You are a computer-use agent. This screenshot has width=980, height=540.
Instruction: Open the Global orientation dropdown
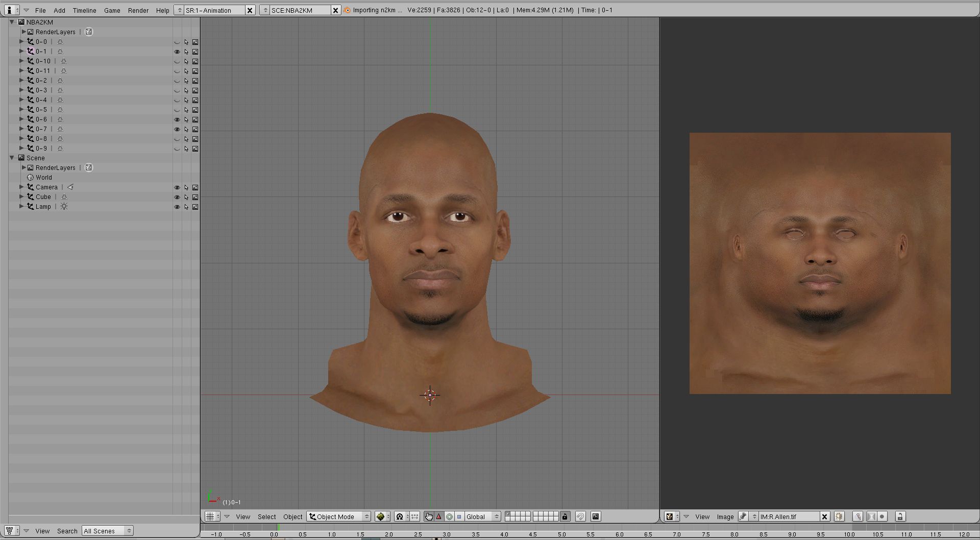coord(482,517)
